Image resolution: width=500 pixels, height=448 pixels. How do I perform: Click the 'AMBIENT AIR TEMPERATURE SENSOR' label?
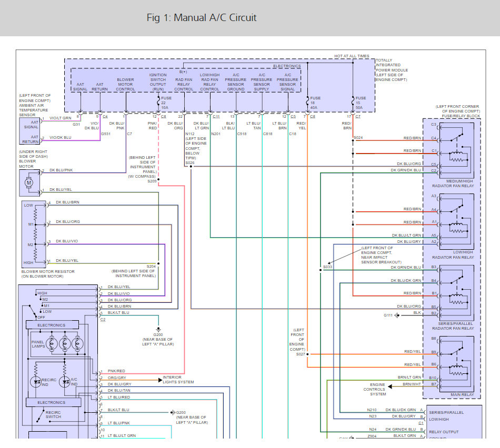pos(33,110)
